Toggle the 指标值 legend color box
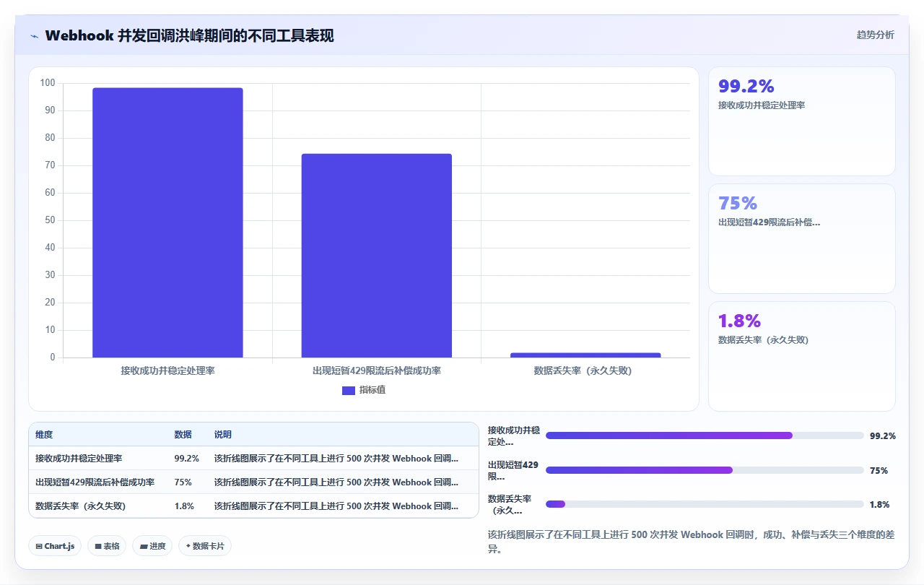924x585 pixels. 349,391
